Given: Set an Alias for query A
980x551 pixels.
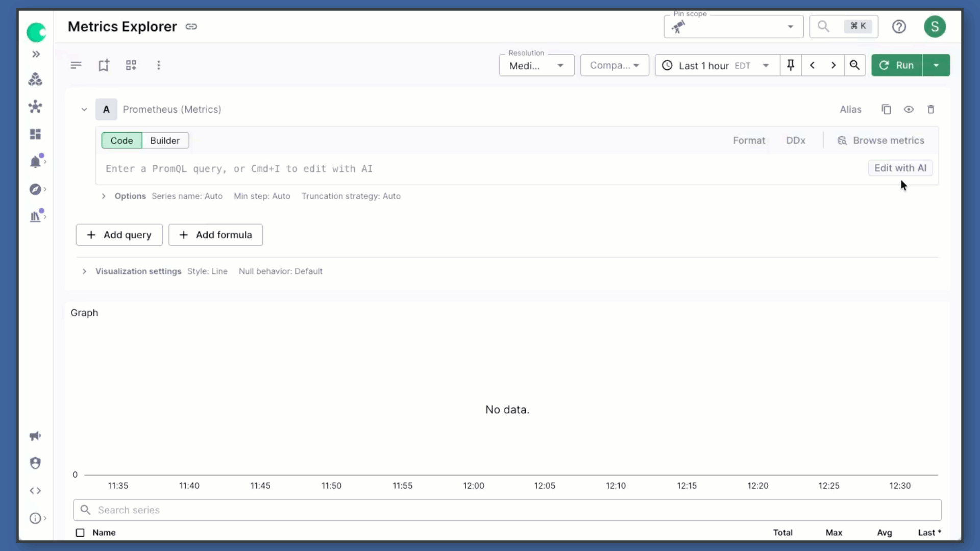Looking at the screenshot, I should (x=850, y=109).
